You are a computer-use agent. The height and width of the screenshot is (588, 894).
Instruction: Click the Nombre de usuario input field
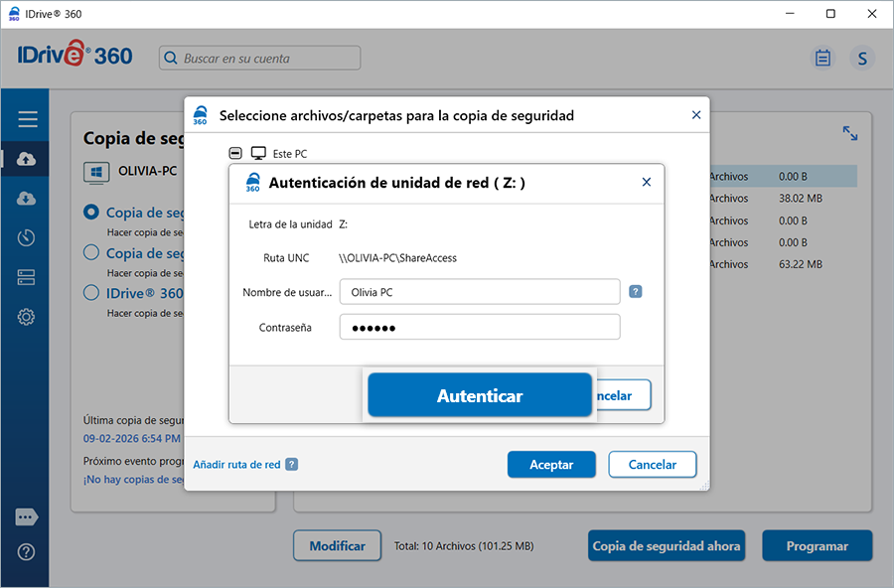click(480, 292)
